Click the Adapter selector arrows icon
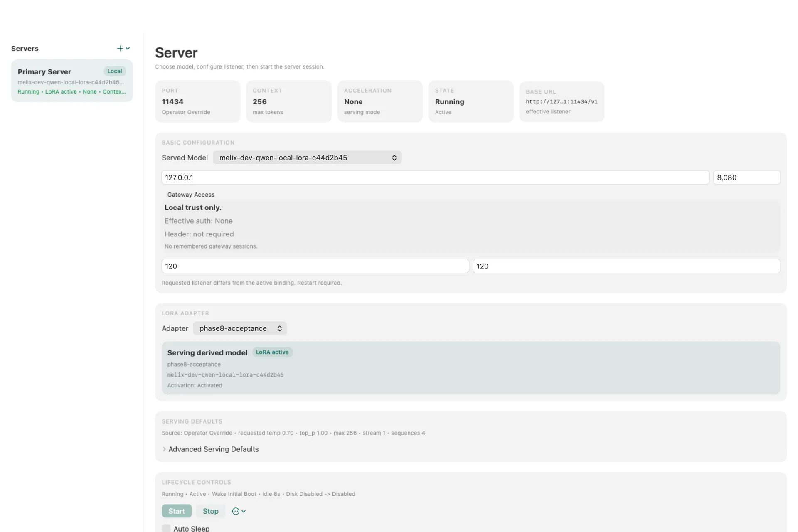 [x=280, y=328]
